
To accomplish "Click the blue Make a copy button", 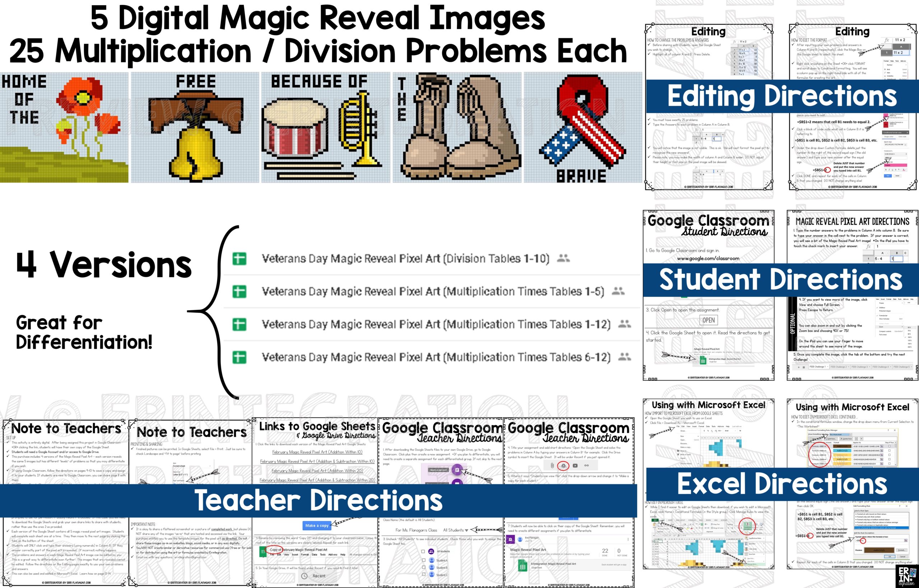I will pos(317,526).
